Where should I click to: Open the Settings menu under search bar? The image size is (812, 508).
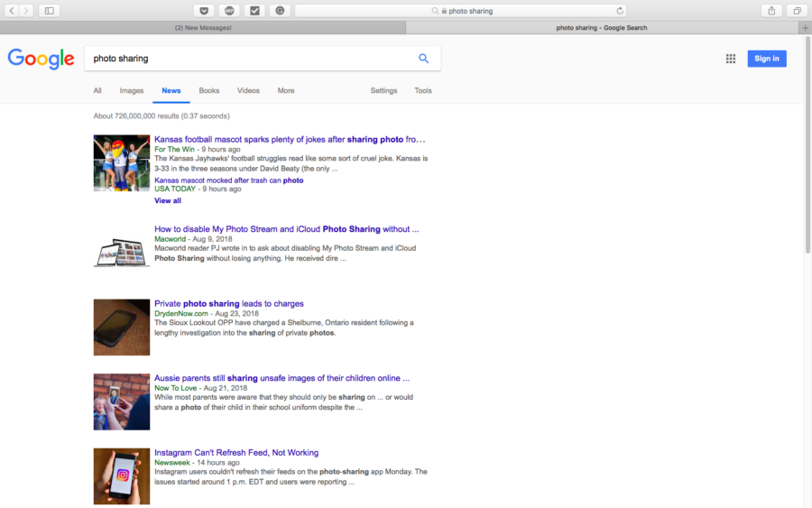pos(383,90)
